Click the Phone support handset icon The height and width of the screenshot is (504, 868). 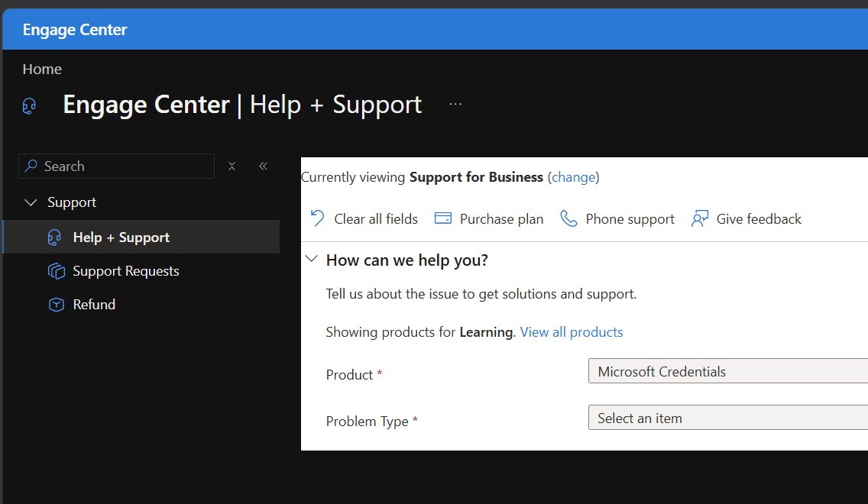coord(568,218)
